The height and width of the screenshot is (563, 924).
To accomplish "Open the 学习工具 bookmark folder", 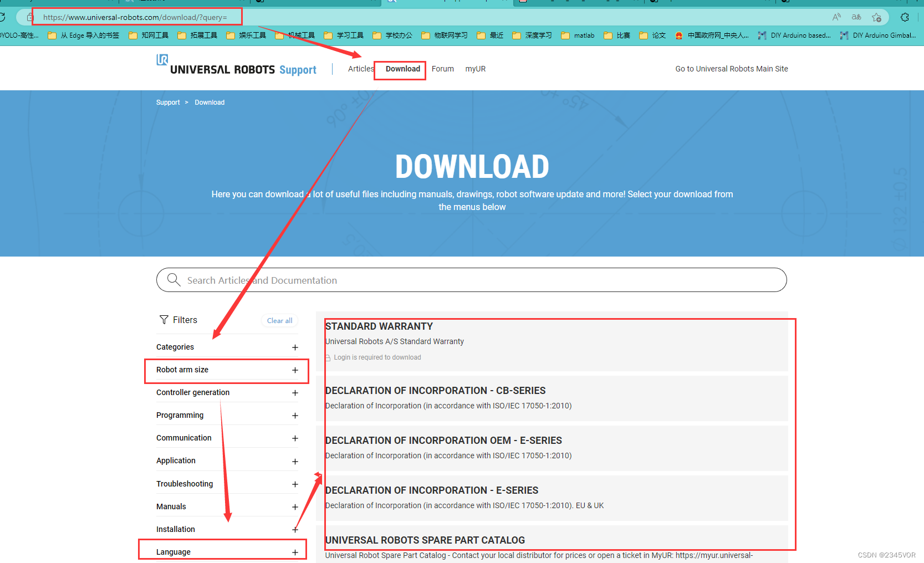I will click(344, 35).
